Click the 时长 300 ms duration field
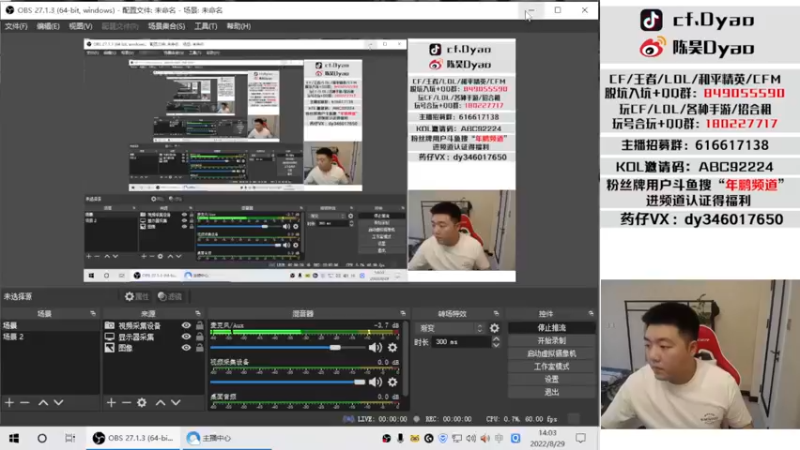The width and height of the screenshot is (800, 450). [461, 342]
